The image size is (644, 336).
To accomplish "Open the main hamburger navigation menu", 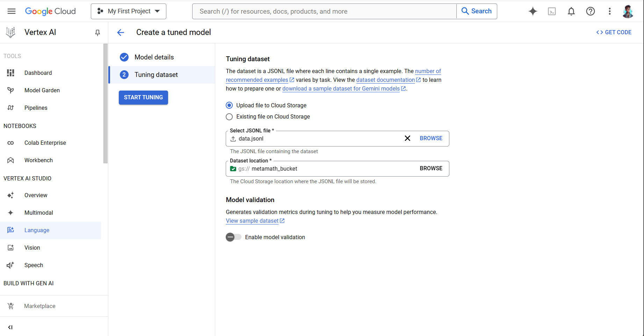I will [12, 11].
